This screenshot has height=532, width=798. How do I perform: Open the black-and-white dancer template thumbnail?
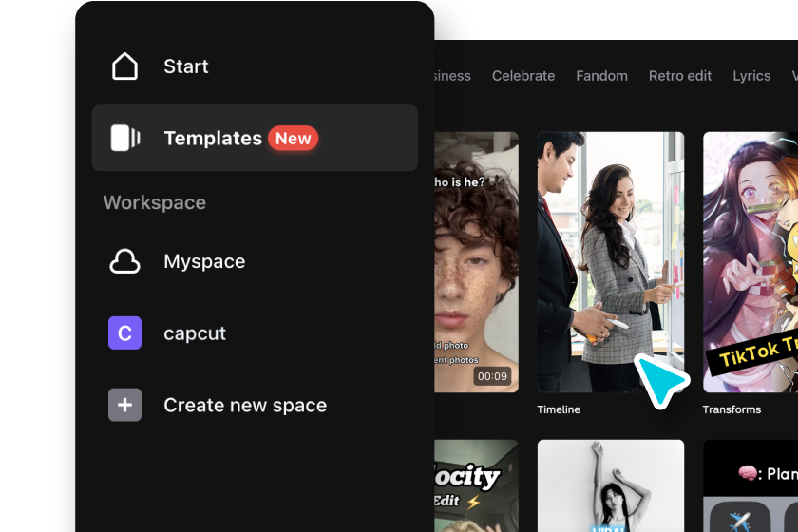pyautogui.click(x=611, y=485)
